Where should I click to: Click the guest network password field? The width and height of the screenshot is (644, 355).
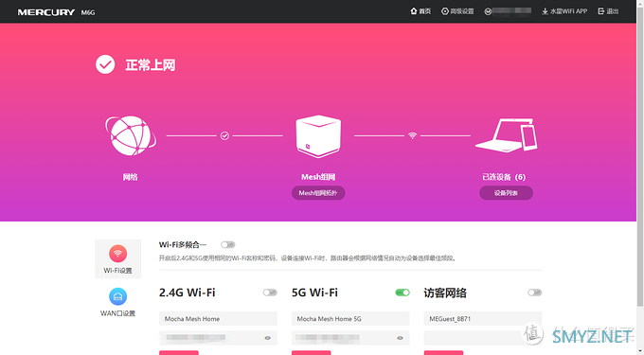[483, 338]
